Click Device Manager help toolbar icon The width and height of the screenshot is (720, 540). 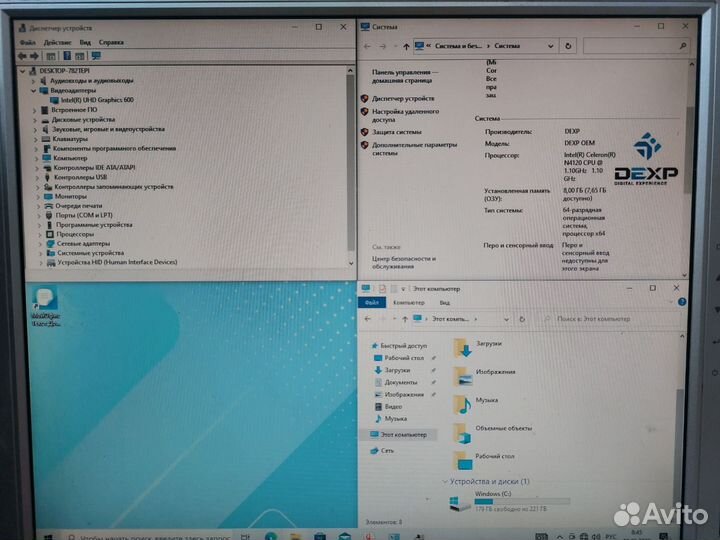pyautogui.click(x=67, y=56)
